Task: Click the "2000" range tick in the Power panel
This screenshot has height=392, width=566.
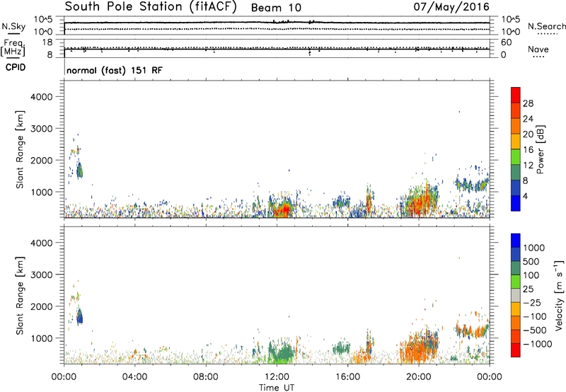Action: click(41, 160)
